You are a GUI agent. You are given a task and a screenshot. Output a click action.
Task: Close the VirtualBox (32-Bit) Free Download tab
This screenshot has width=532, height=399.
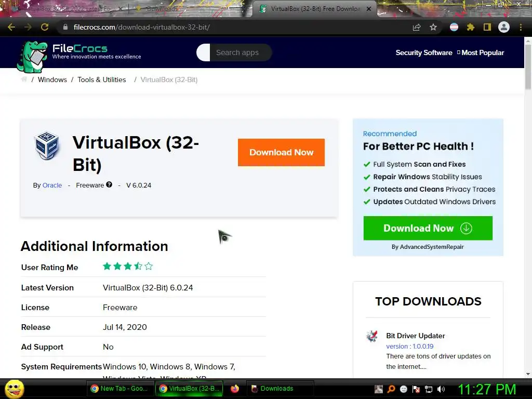(369, 9)
